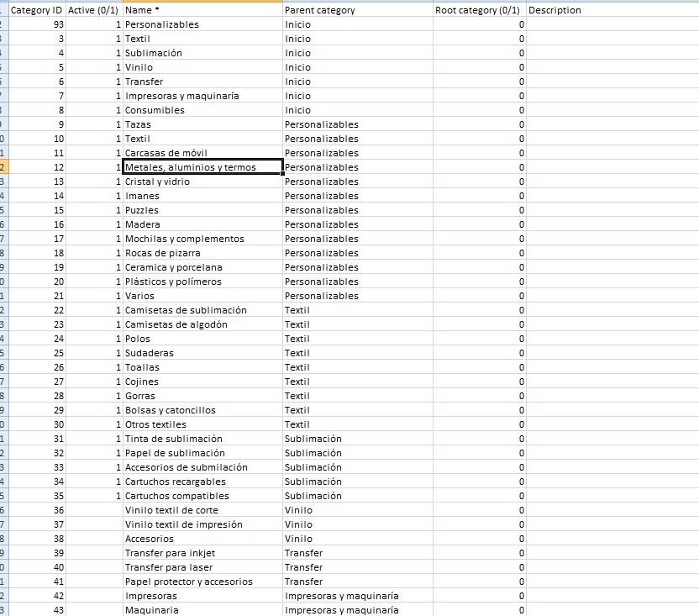Screen dimensions: 699x616
Task: Select the Parent category 'Inicio' for Consumibles
Action: 358,110
